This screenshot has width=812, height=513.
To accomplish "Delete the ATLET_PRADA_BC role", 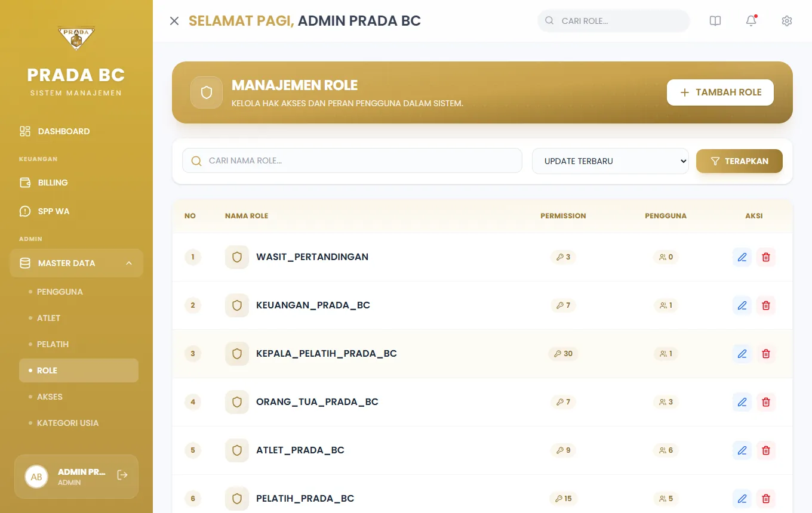I will 766,450.
